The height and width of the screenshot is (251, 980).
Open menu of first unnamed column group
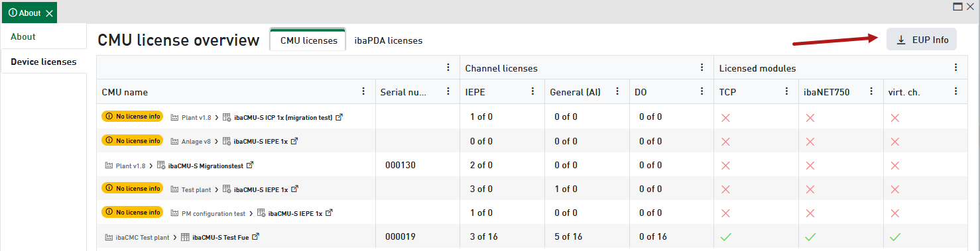[x=448, y=68]
